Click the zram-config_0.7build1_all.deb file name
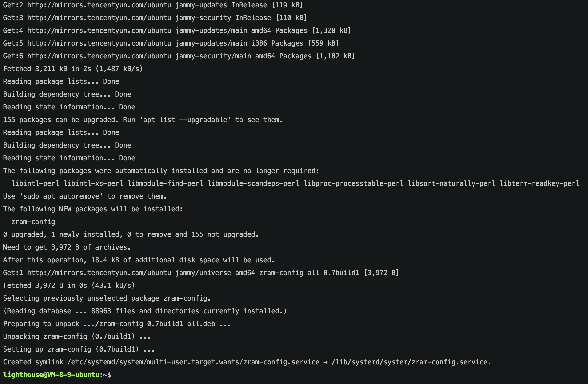Image resolution: width=588 pixels, height=384 pixels. pyautogui.click(x=157, y=324)
